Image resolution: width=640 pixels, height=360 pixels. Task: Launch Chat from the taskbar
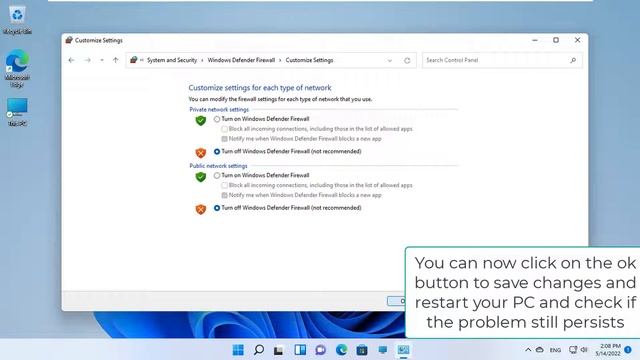320,350
